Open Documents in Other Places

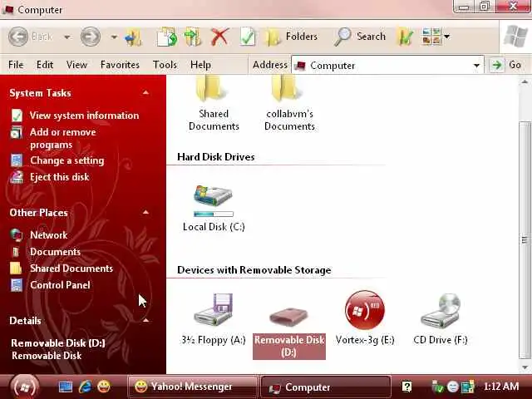pyautogui.click(x=55, y=251)
